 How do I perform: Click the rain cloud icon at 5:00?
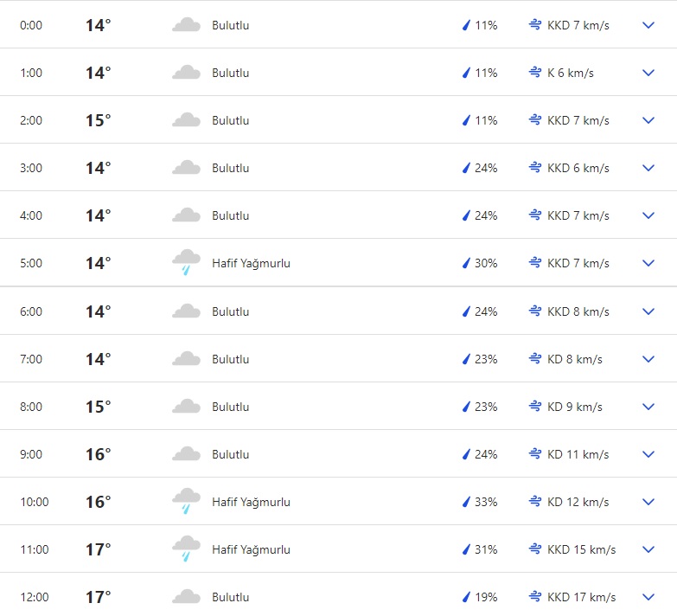click(x=186, y=262)
